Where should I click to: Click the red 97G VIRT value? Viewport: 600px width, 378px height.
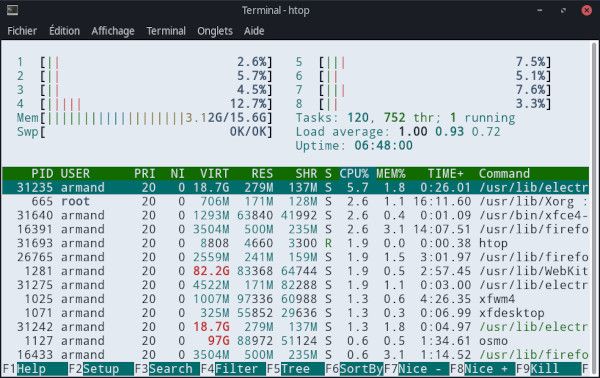218,341
